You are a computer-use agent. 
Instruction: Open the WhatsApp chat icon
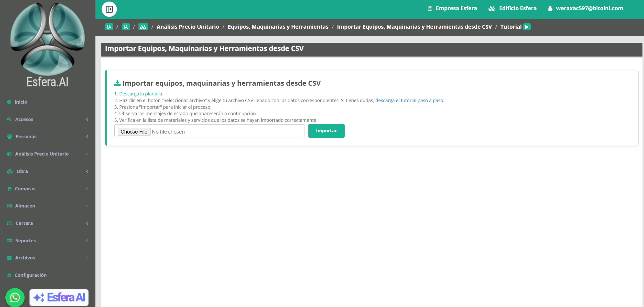(15, 297)
